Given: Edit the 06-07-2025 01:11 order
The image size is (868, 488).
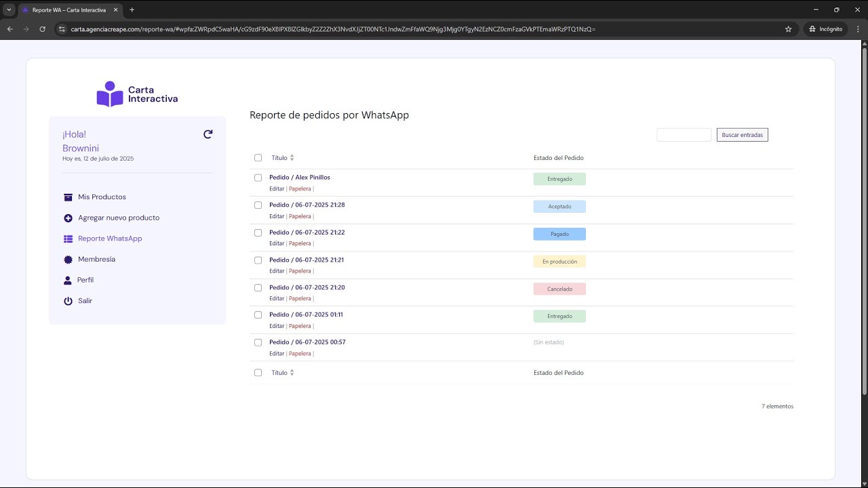Looking at the screenshot, I should click(x=277, y=326).
